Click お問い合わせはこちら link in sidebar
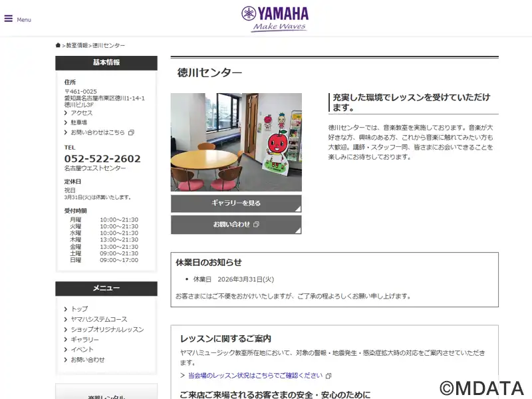The height and width of the screenshot is (399, 532). tap(97, 132)
